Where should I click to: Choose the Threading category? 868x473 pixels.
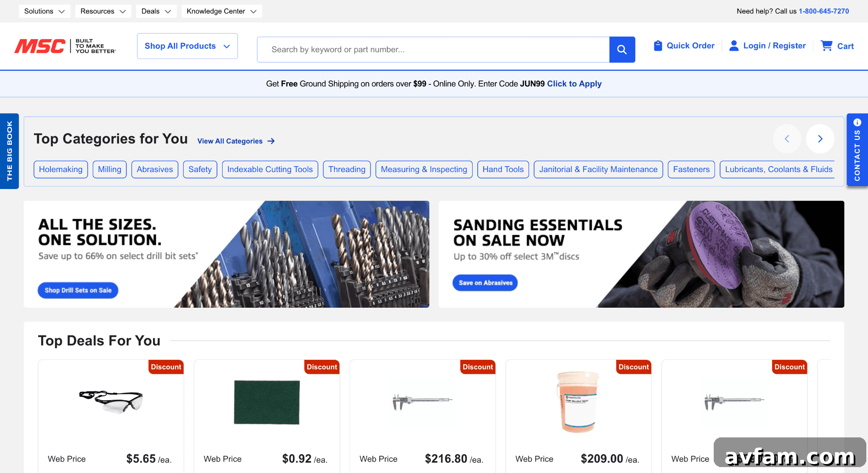coord(347,170)
